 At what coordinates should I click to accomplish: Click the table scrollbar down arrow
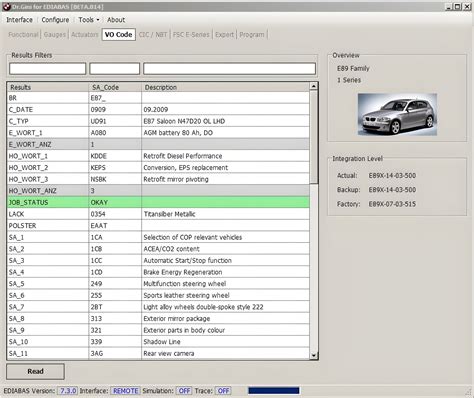pyautogui.click(x=314, y=356)
